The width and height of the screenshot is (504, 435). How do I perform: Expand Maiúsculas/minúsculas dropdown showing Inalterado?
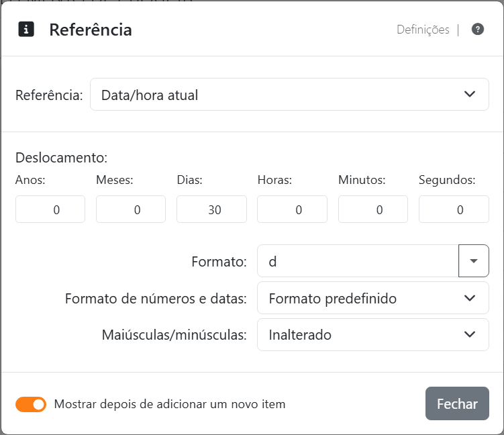373,335
